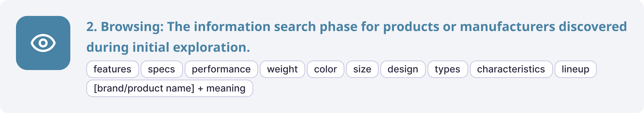
Task: Click the white eye icon
Action: pyautogui.click(x=43, y=43)
